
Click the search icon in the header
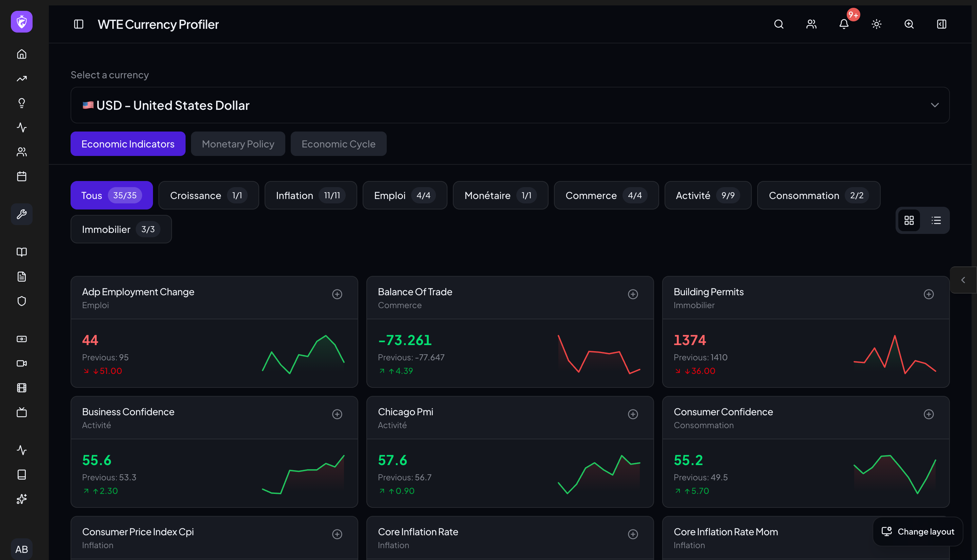(x=779, y=24)
